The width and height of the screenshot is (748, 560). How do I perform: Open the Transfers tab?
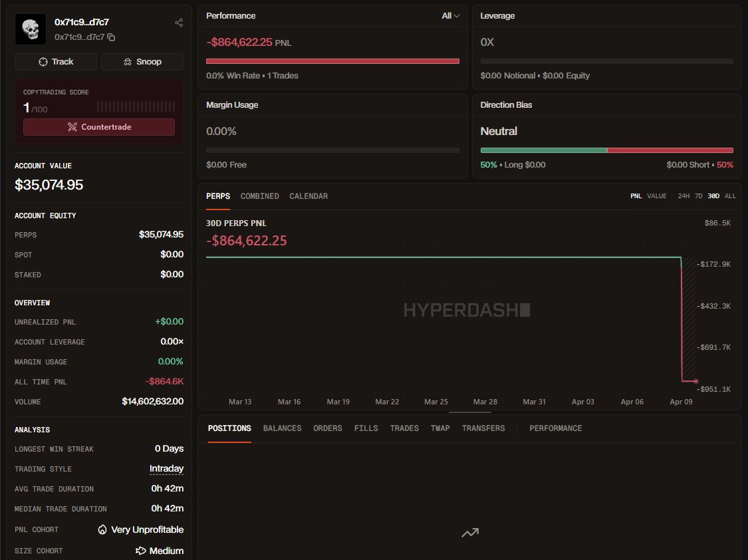point(483,428)
